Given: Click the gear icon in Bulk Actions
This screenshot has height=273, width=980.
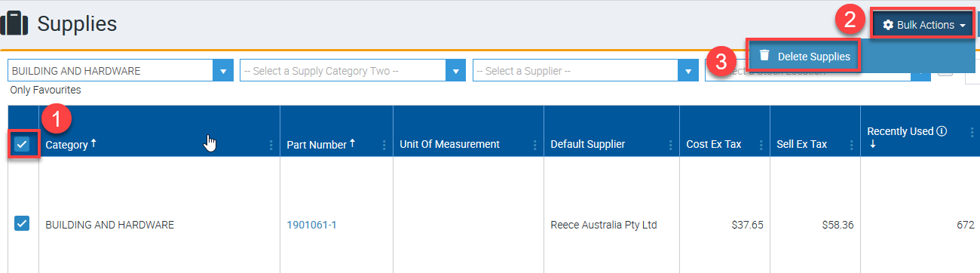Looking at the screenshot, I should [x=888, y=25].
